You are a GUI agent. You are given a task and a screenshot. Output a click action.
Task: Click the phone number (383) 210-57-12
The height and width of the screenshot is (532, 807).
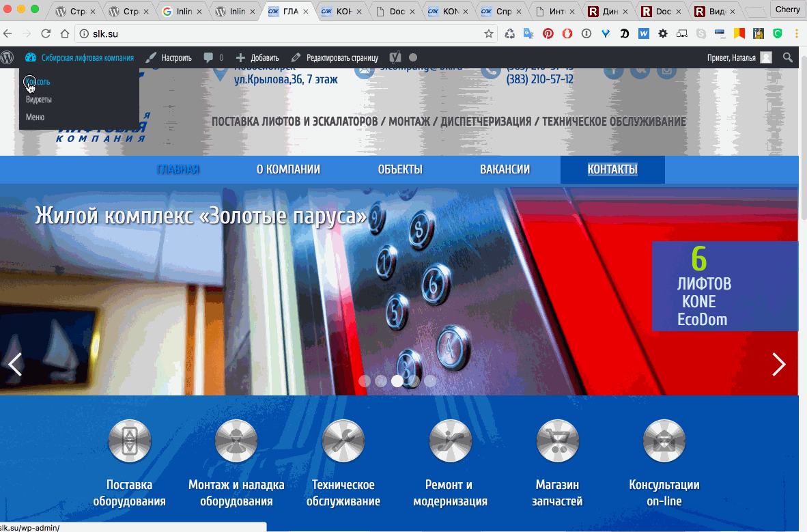click(539, 79)
